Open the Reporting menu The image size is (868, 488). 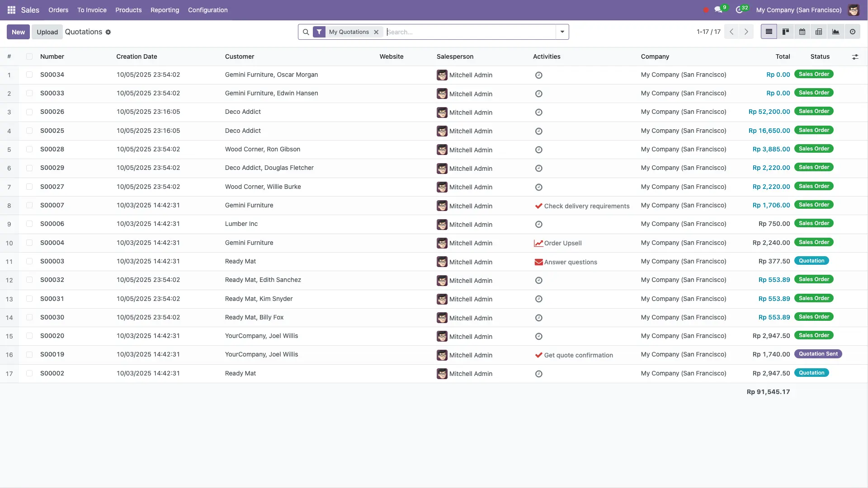[x=165, y=10]
